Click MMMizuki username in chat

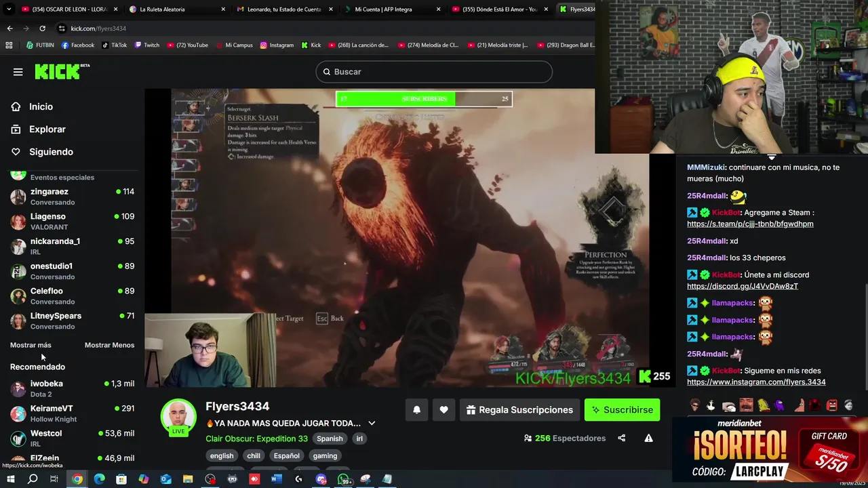click(706, 167)
